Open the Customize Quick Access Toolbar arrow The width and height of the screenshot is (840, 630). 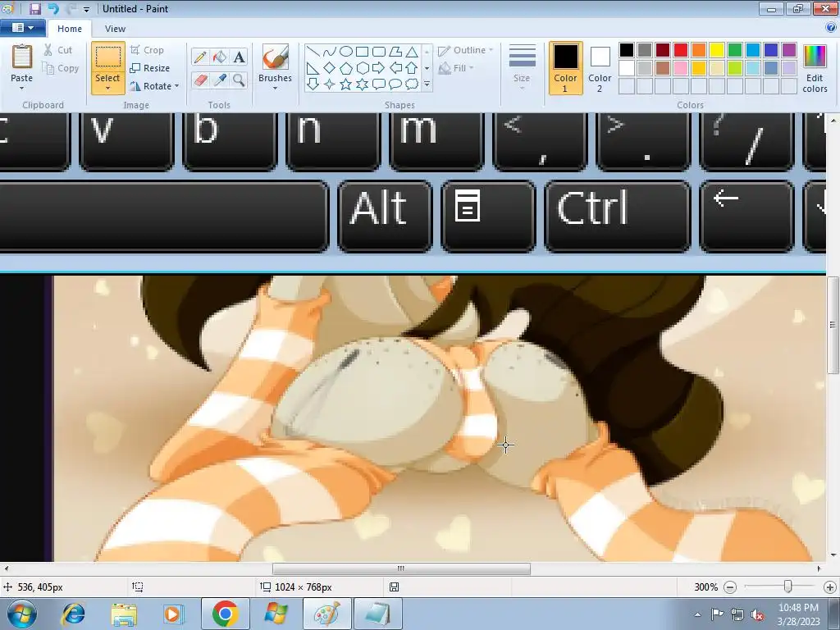(86, 9)
